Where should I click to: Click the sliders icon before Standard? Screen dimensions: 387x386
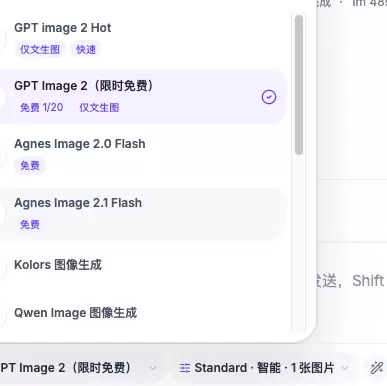tap(185, 368)
